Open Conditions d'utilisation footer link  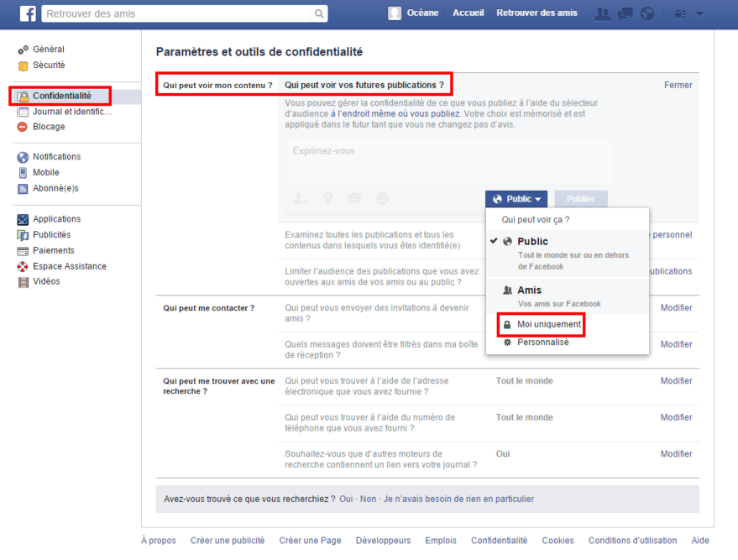[632, 541]
